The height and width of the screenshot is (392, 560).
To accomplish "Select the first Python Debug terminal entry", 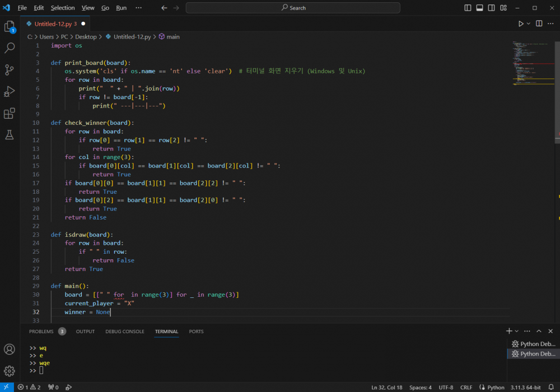I will [534, 344].
